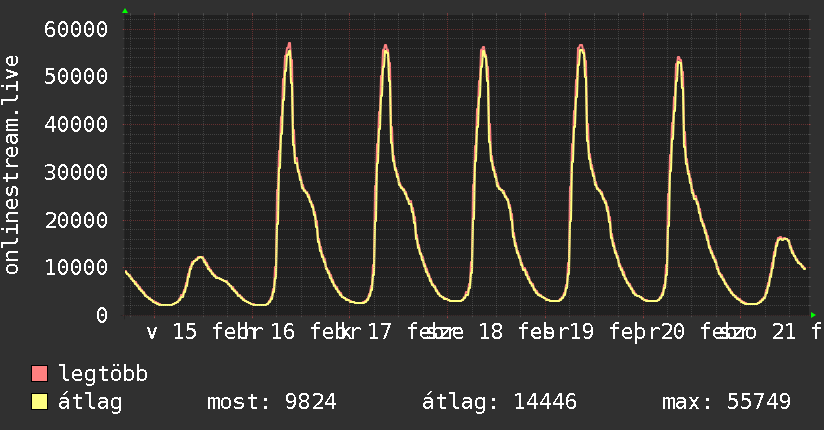Click the 18 date label on x-axis
824x430 pixels.
point(489,332)
